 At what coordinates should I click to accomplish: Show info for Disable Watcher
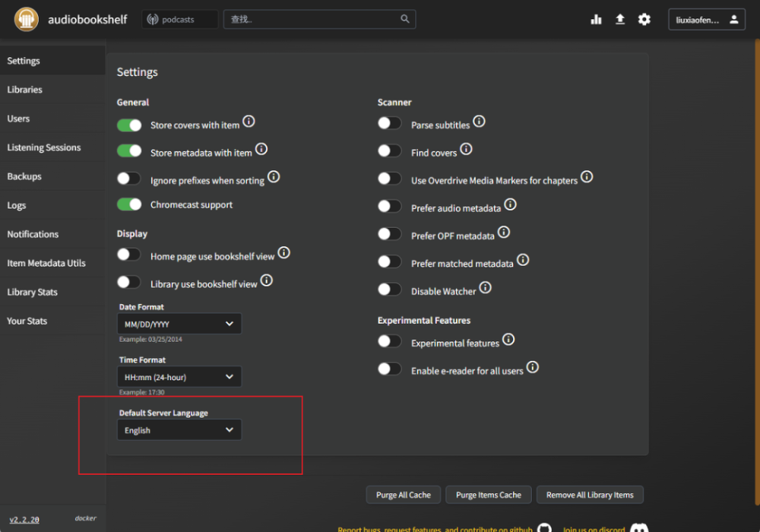click(x=485, y=287)
